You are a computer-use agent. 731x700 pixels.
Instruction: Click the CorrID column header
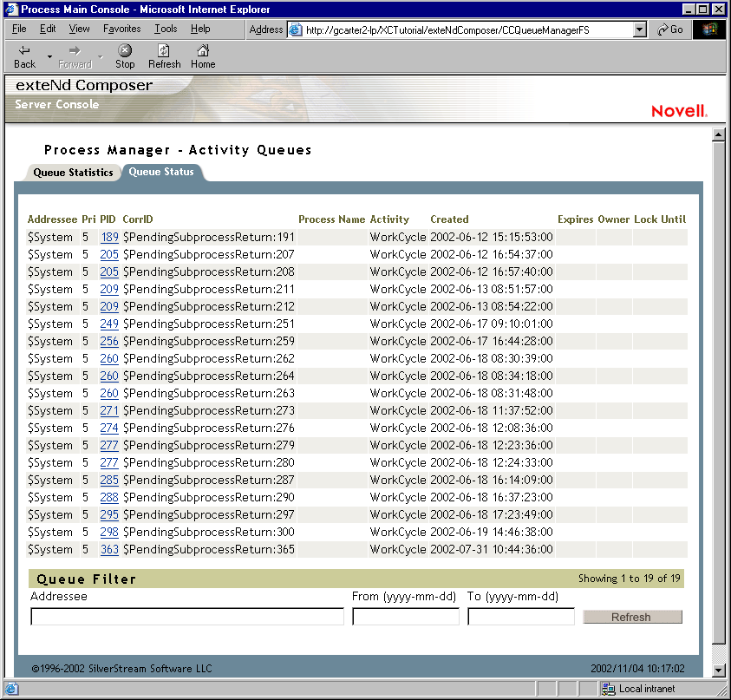pyautogui.click(x=138, y=219)
